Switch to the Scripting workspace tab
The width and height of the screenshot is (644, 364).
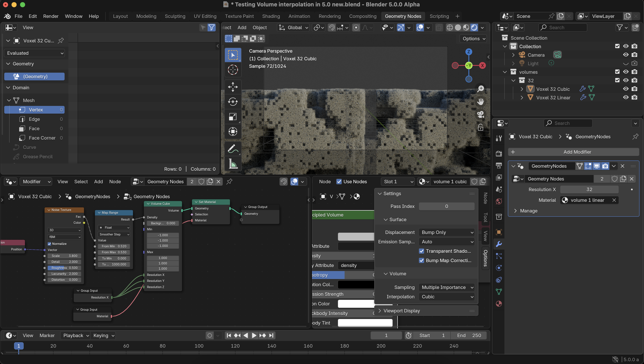point(439,16)
